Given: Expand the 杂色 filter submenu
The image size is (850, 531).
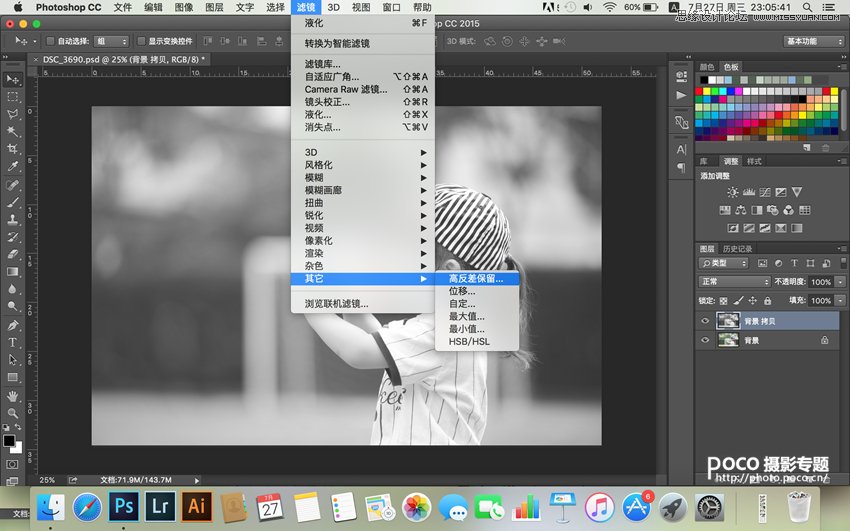Looking at the screenshot, I should coord(363,266).
